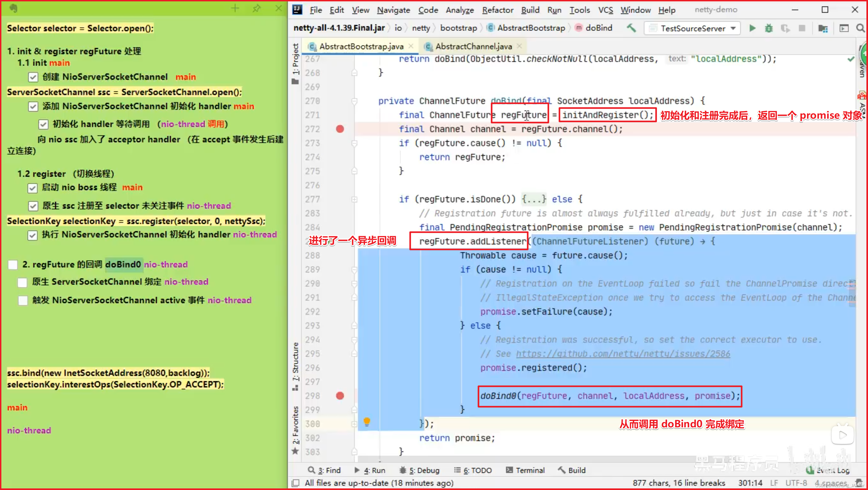
Task: Expand the folded block on line 277
Action: pyautogui.click(x=354, y=199)
